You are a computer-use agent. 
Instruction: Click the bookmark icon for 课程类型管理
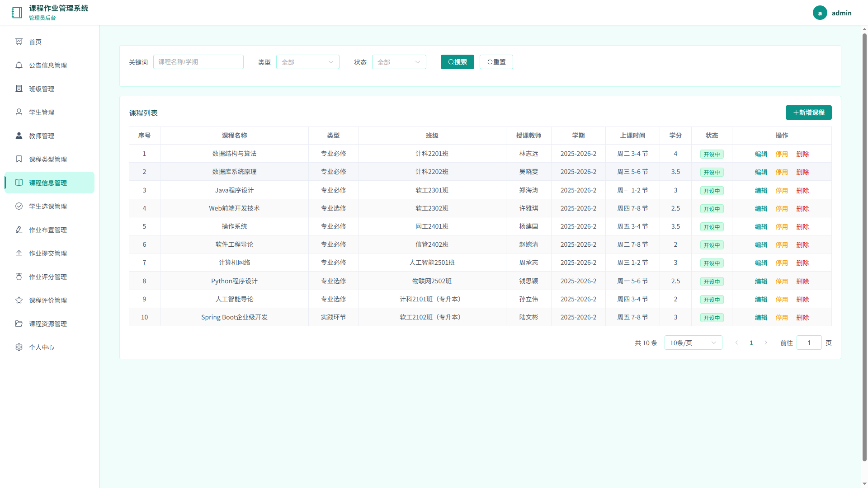[19, 159]
